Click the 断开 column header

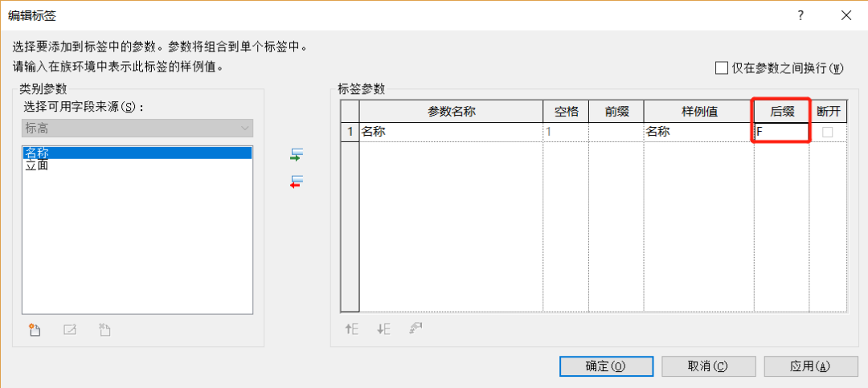click(x=828, y=111)
